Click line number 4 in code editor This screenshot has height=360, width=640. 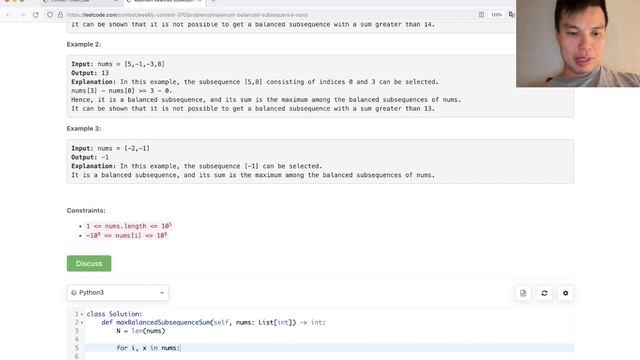point(76,339)
